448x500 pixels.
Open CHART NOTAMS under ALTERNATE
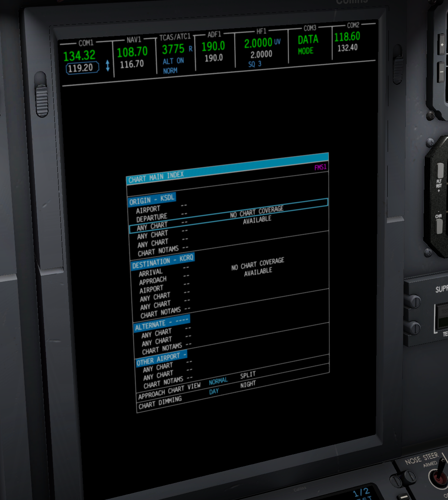click(162, 349)
